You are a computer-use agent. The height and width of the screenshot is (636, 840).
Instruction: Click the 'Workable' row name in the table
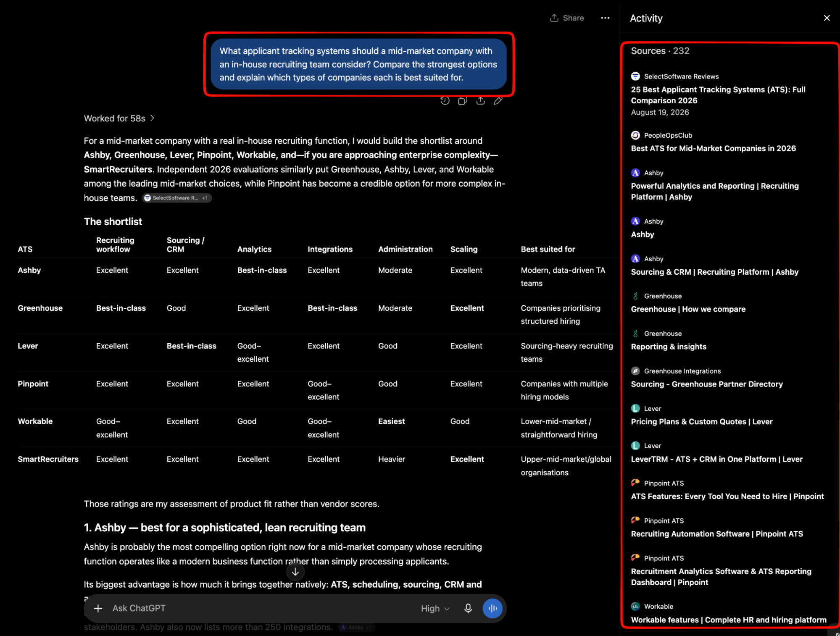pyautogui.click(x=35, y=421)
